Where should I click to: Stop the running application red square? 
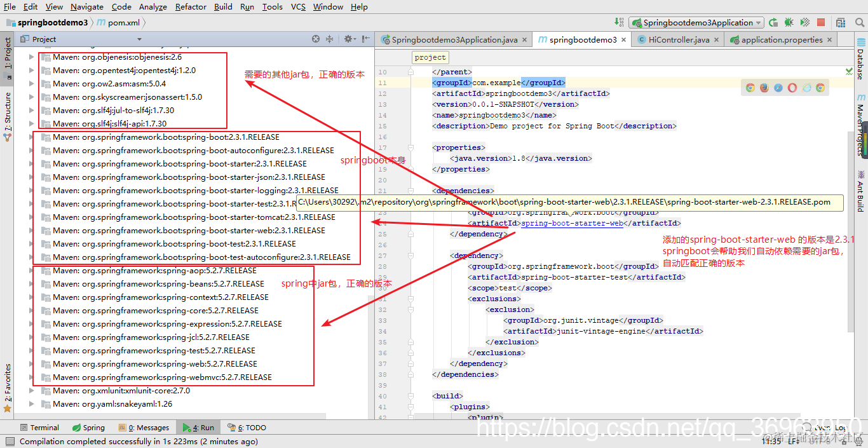[x=821, y=22]
